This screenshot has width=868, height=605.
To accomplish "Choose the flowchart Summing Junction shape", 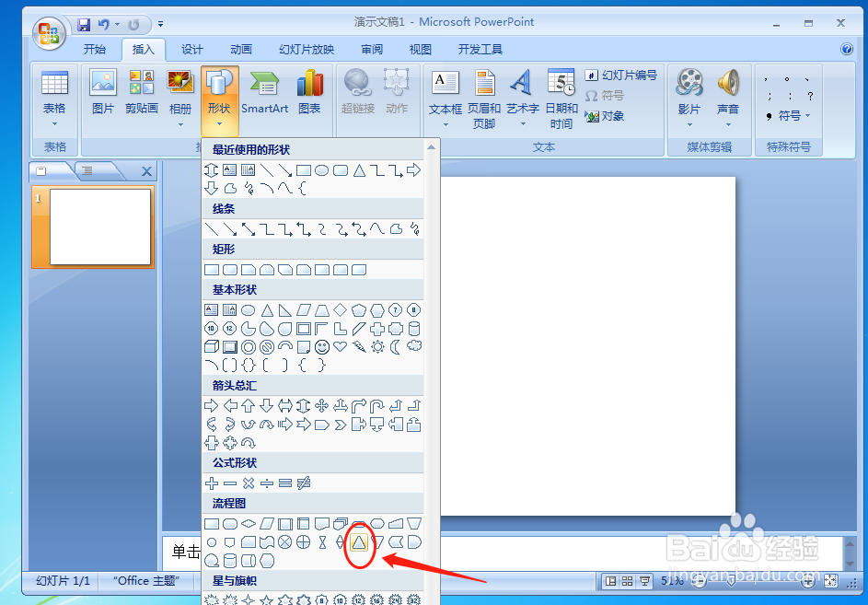I will point(285,541).
